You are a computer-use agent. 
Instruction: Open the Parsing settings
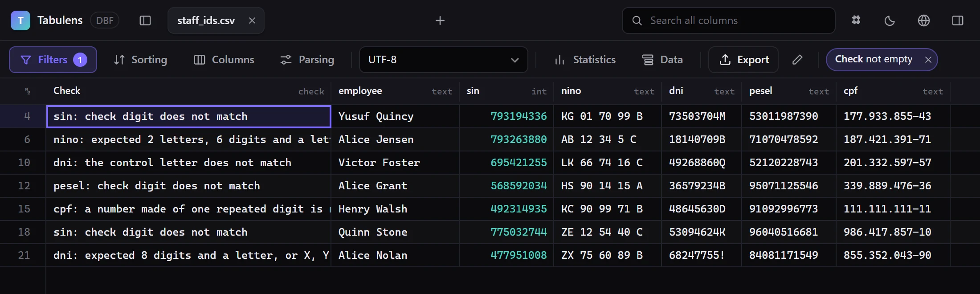point(307,60)
